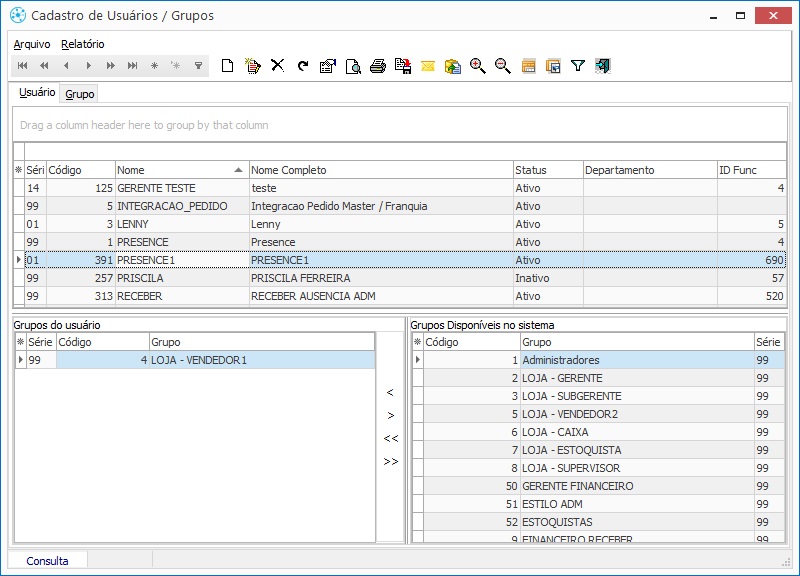Click the print preview icon
The image size is (800, 576).
click(x=353, y=66)
